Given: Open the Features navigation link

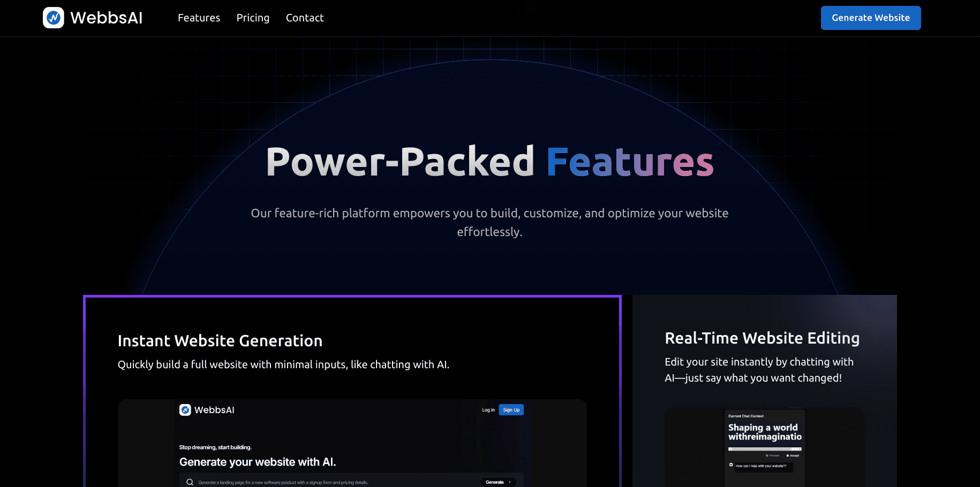Looking at the screenshot, I should pos(199,18).
